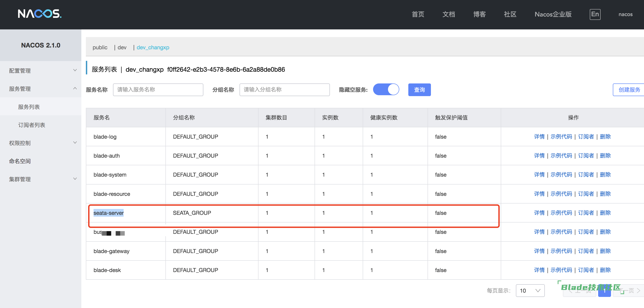Switch to the public namespace tab
The image size is (644, 308).
[100, 47]
